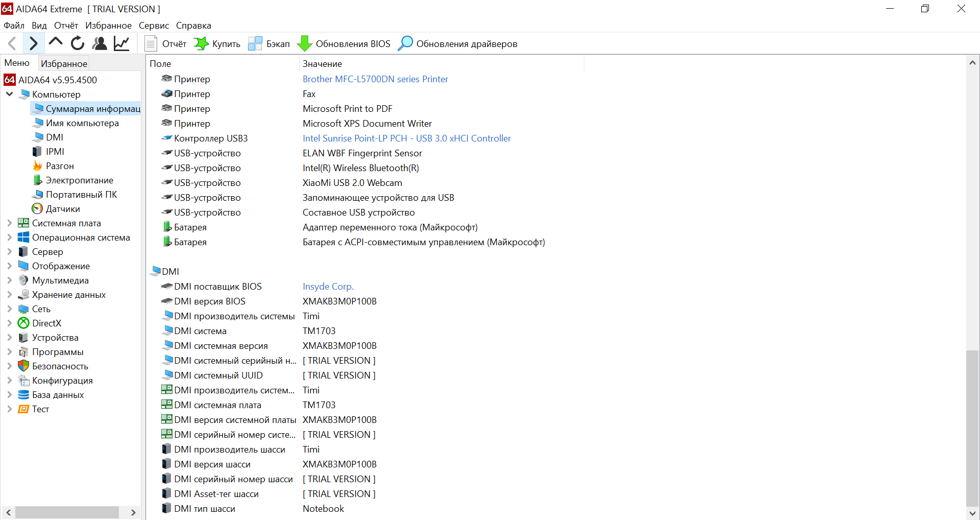Open the Сервис menu

154,26
